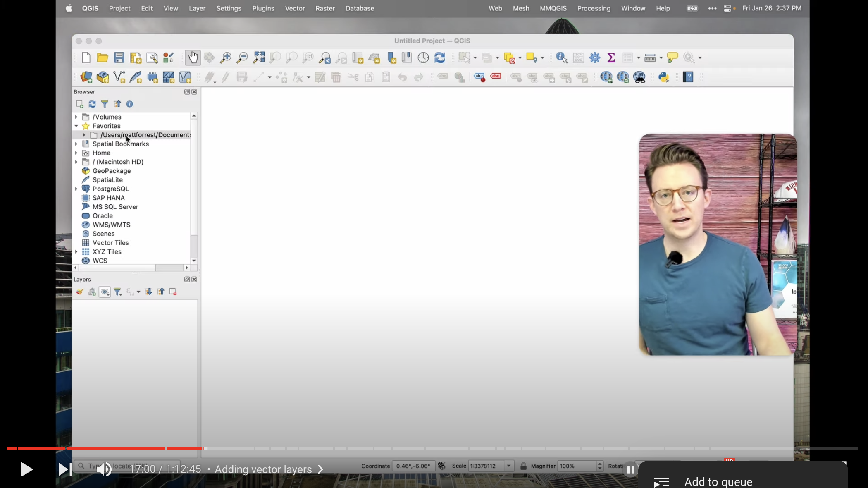This screenshot has height=488, width=868.
Task: Select the WMS/WMTS browser item
Action: pyautogui.click(x=111, y=225)
